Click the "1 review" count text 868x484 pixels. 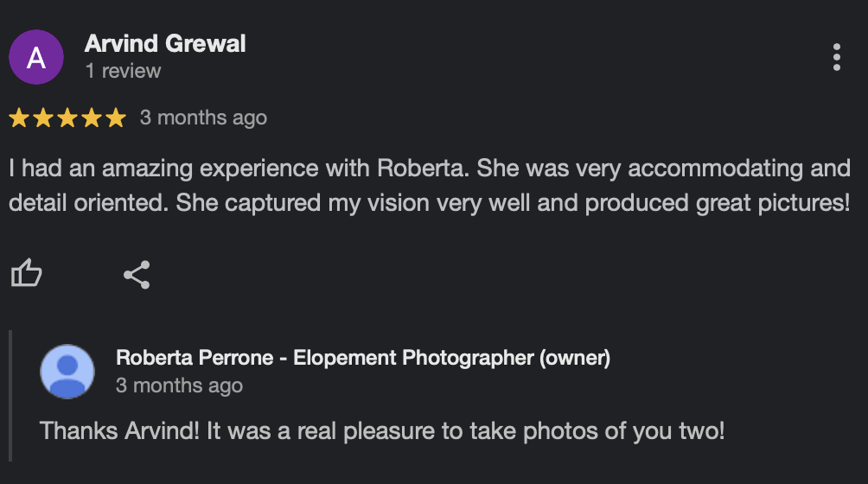(123, 72)
